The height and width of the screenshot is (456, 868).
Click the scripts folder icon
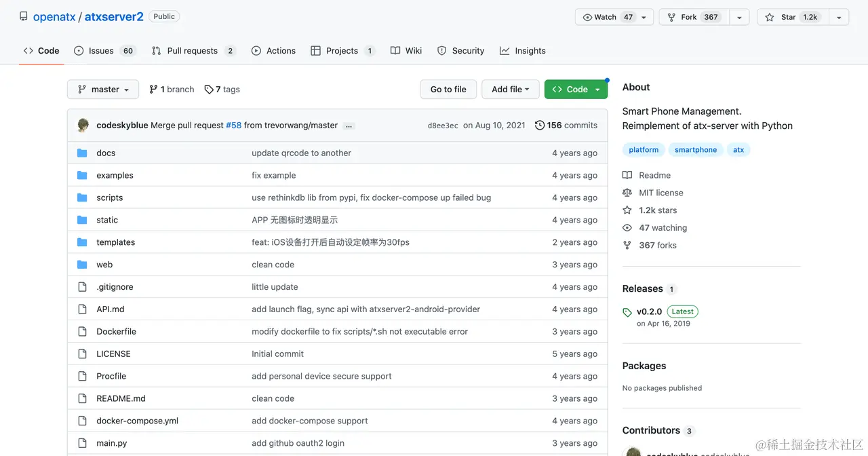[x=82, y=197]
